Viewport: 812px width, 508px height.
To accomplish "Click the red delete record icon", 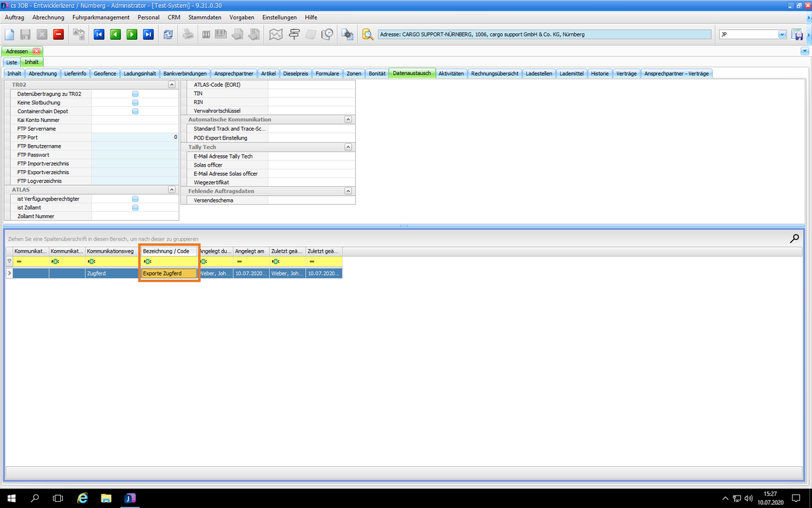I will 58,35.
